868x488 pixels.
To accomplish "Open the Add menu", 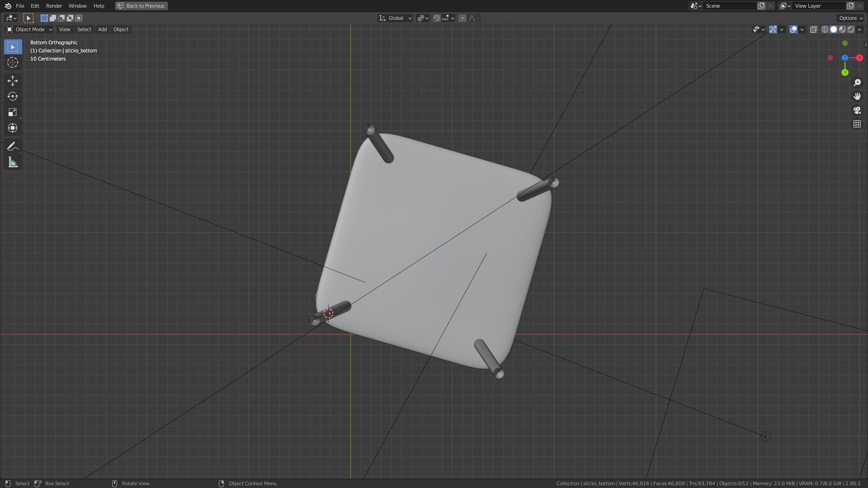I will click(x=102, y=29).
